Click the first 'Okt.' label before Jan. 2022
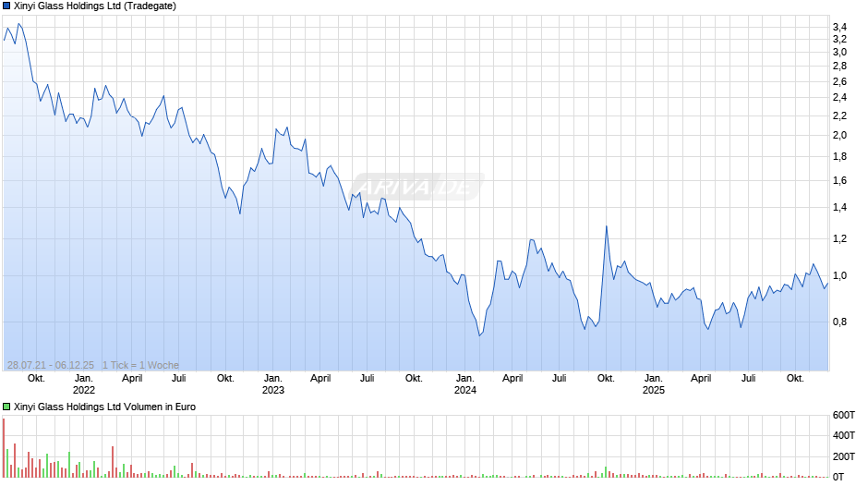The image size is (868, 486). pos(37,379)
